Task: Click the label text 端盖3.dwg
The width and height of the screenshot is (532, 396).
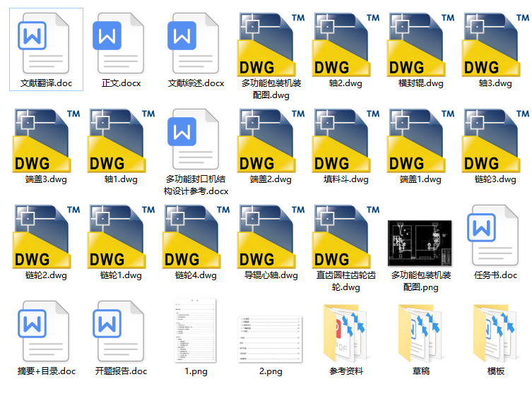Action: tap(46, 179)
